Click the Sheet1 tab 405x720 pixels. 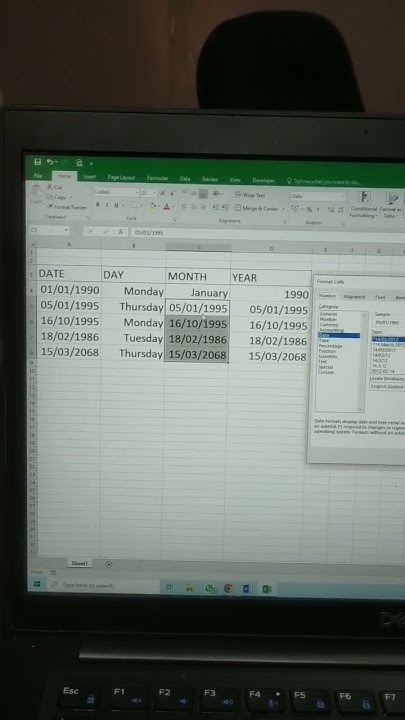(x=79, y=563)
